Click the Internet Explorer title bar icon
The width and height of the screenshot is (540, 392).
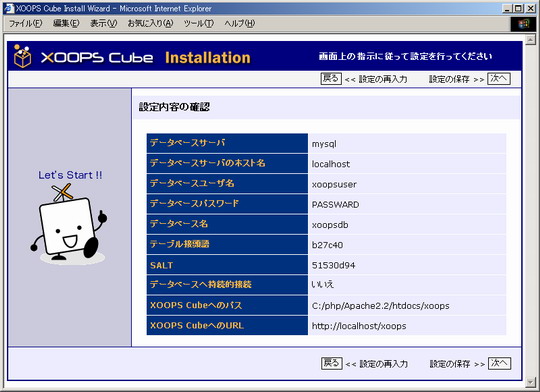click(8, 8)
